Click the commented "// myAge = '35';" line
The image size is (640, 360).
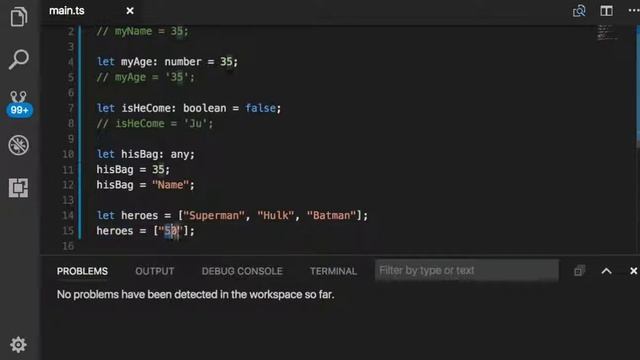click(146, 77)
